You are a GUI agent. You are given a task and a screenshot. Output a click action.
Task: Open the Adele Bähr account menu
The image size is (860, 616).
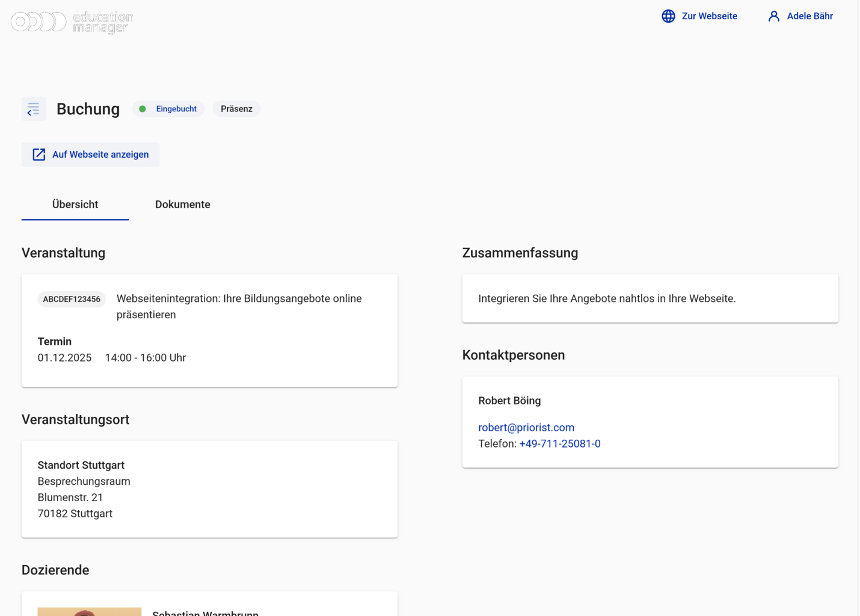coord(809,16)
